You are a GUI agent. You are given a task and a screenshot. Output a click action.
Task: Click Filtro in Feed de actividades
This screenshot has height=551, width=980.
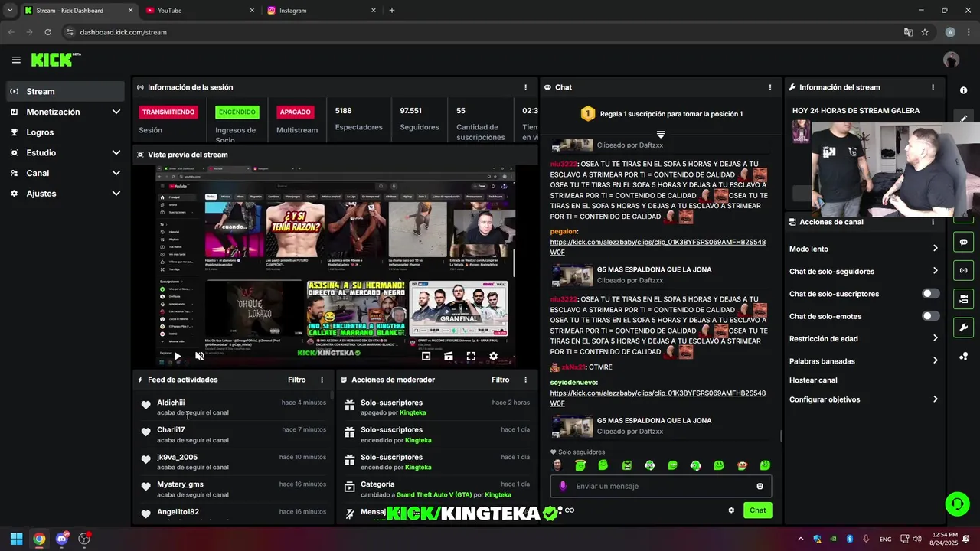[x=296, y=380]
